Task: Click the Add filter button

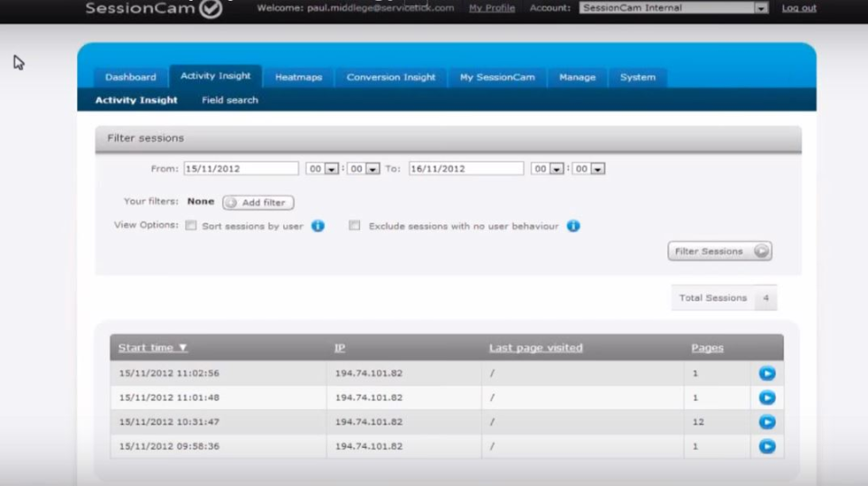Action: point(258,202)
